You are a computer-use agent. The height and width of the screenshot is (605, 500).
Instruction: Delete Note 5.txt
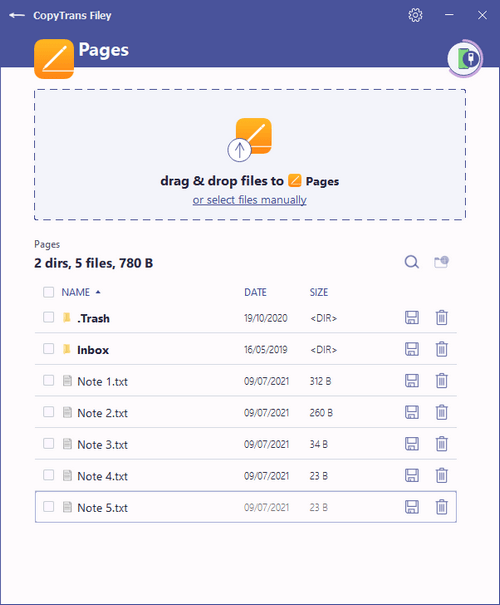[441, 507]
